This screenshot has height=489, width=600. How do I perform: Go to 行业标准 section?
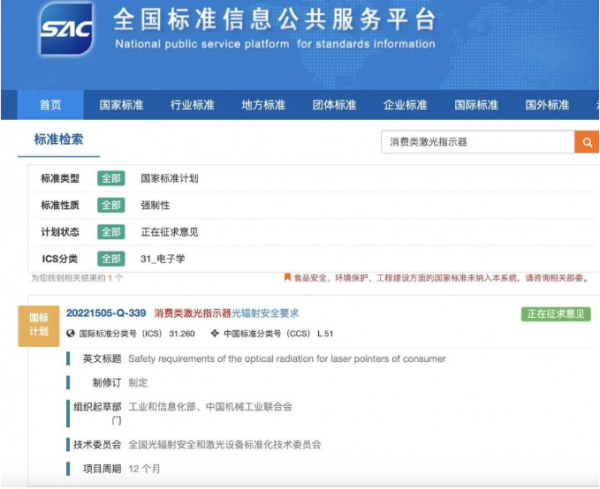pyautogui.click(x=193, y=105)
